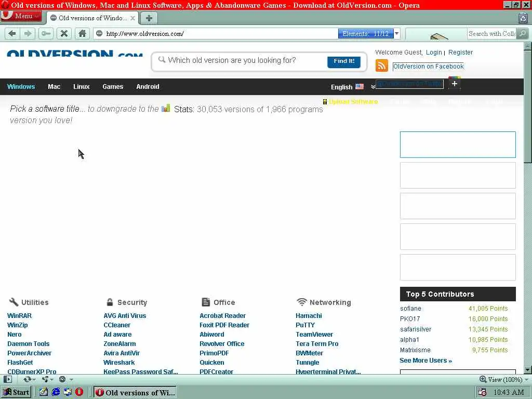Click the orange RSS feed icon
This screenshot has width=532, height=399.
click(x=382, y=65)
